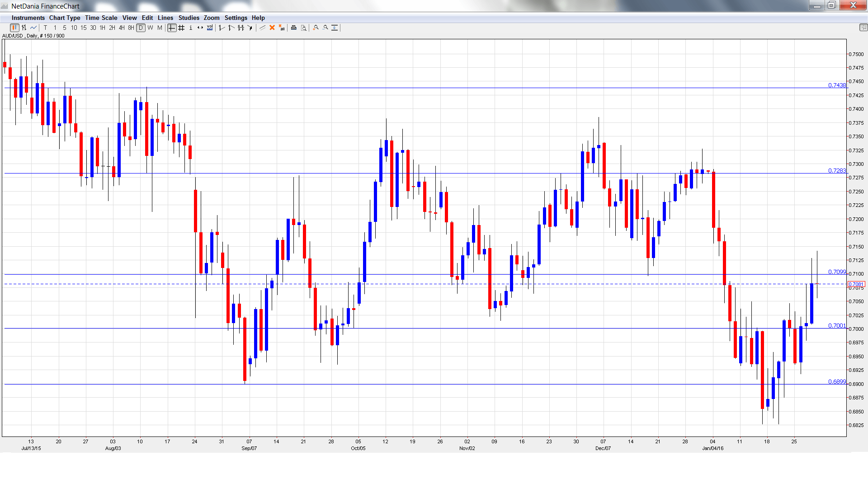Select 8H time scale
The width and height of the screenshot is (868, 488).
131,28
